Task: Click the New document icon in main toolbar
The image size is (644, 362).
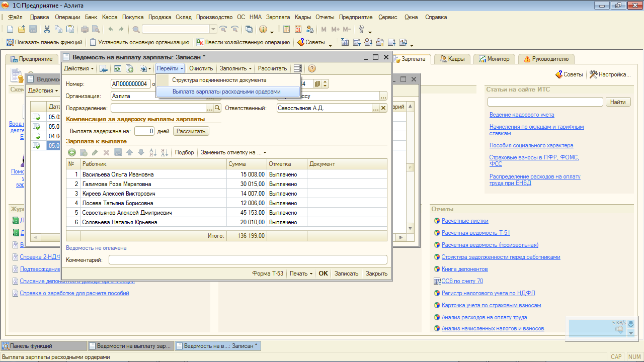Action: click(10, 29)
